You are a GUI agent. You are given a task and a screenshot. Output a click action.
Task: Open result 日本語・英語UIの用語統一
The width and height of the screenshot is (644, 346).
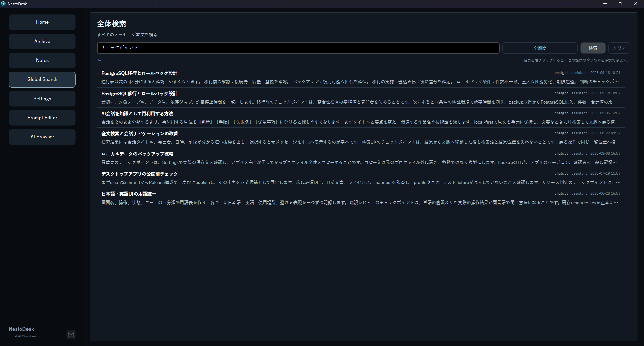click(361, 198)
